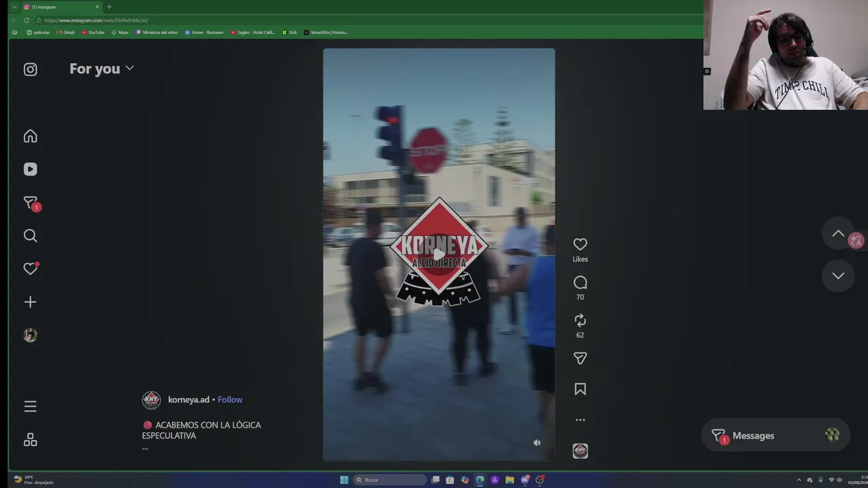Open your profile avatar in the sidebar

click(x=31, y=335)
